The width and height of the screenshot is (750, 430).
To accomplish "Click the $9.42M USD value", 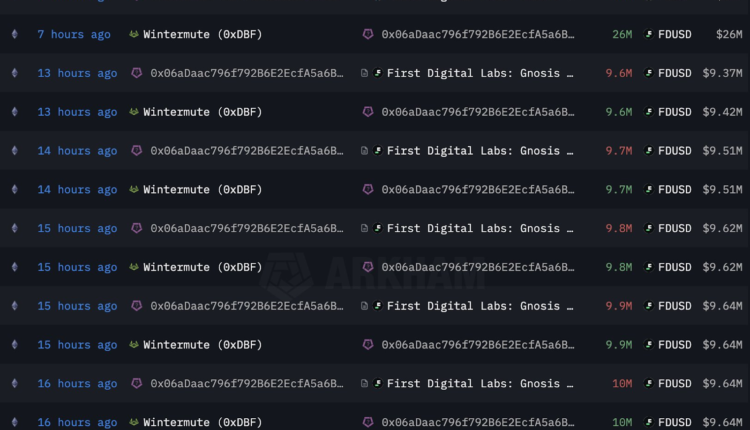I will pos(722,112).
